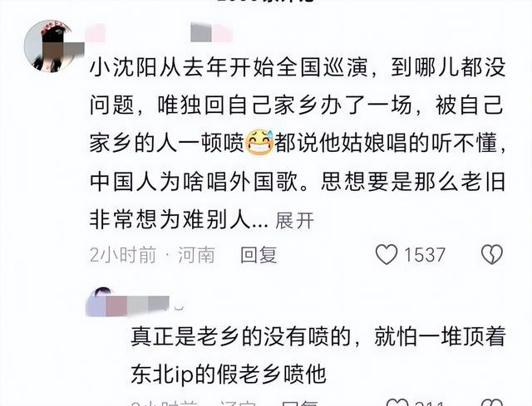Tap the 辽宁 location label at bottom
The image size is (532, 406).
pyautogui.click(x=238, y=404)
